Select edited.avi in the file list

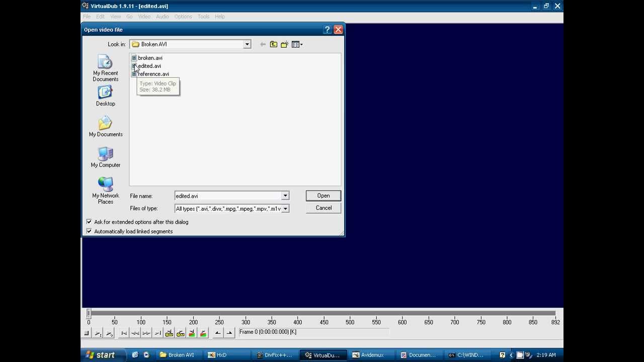(x=146, y=66)
